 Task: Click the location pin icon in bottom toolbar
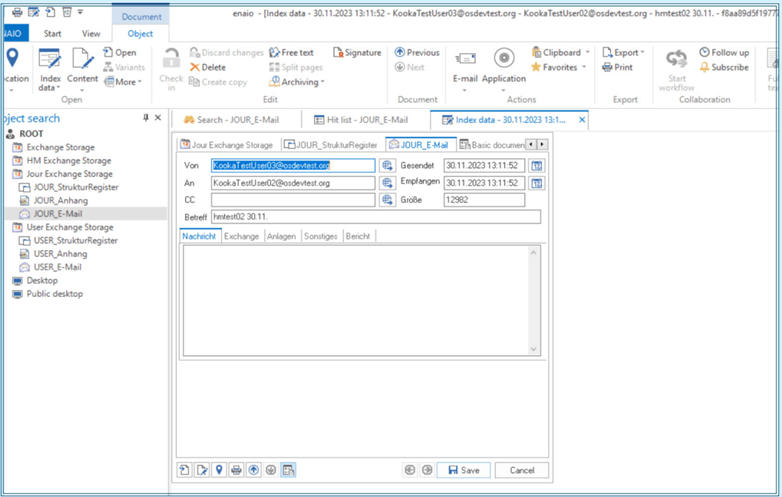[x=219, y=470]
